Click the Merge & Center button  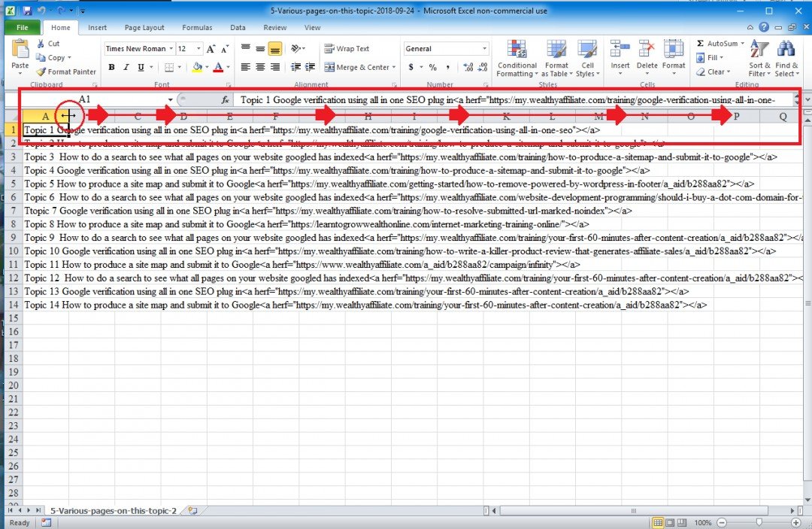tap(356, 67)
